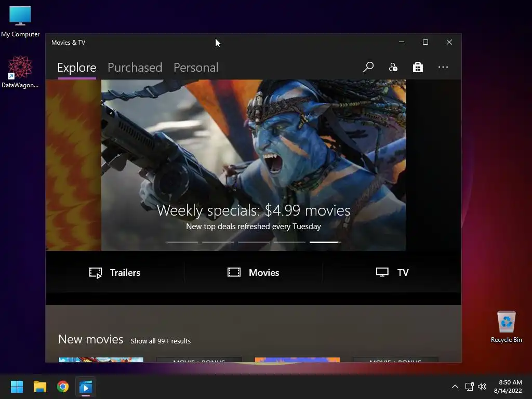The image size is (532, 399).
Task: Maximize the Movies & TV window
Action: [x=425, y=42]
